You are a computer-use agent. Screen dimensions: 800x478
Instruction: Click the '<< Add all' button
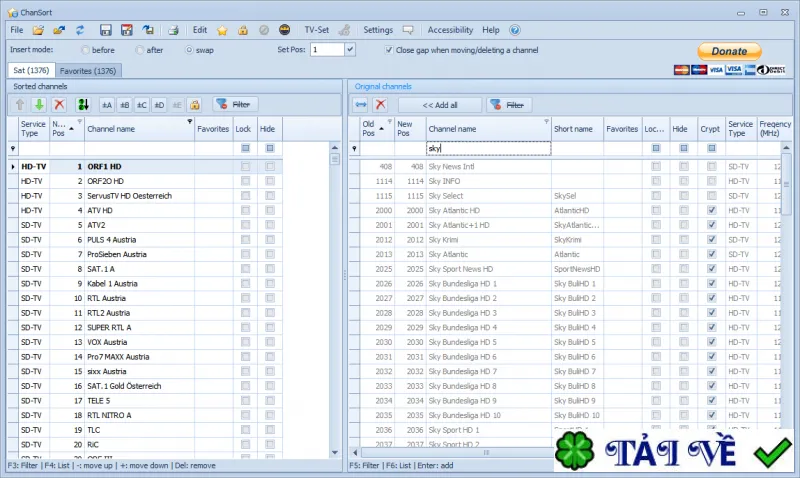[x=440, y=105]
